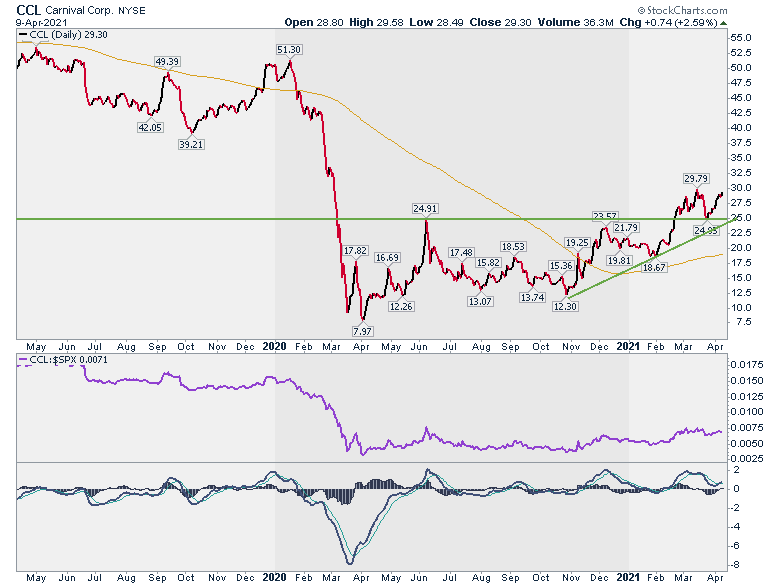Click the 0.0025 tick on the ratio axis
The image size is (780, 586).
tap(747, 459)
